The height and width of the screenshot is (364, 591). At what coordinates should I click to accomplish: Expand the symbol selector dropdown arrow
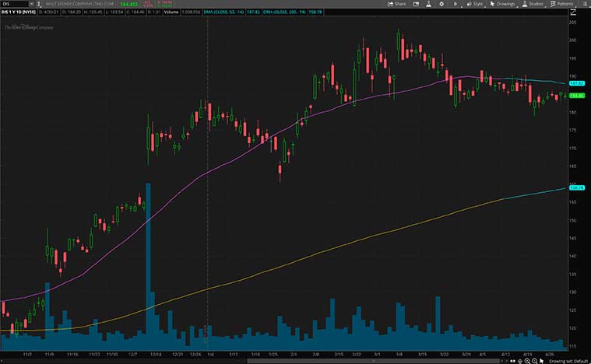click(31, 4)
